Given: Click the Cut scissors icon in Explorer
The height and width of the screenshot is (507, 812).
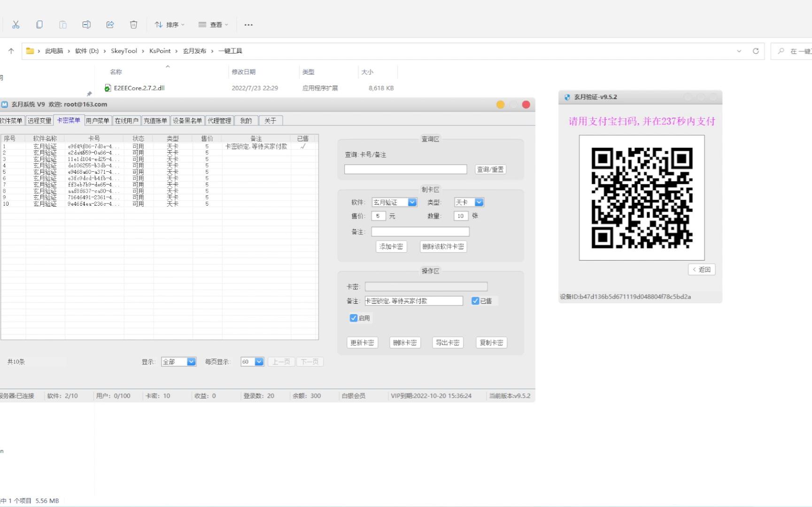Looking at the screenshot, I should (16, 24).
